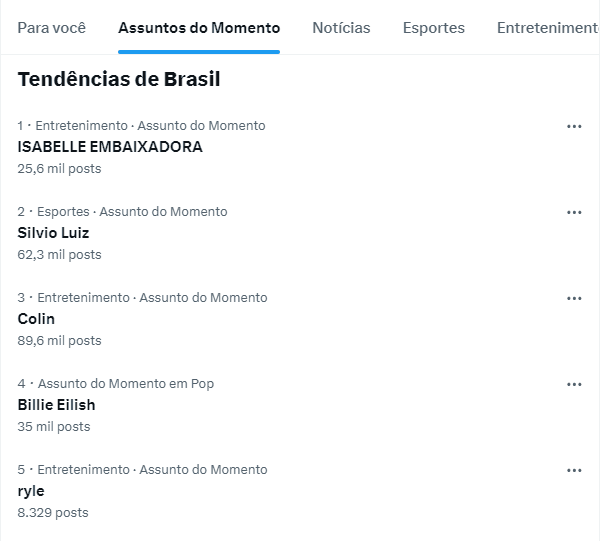
Task: Click the three-dot menu beside ryle
Action: (574, 470)
